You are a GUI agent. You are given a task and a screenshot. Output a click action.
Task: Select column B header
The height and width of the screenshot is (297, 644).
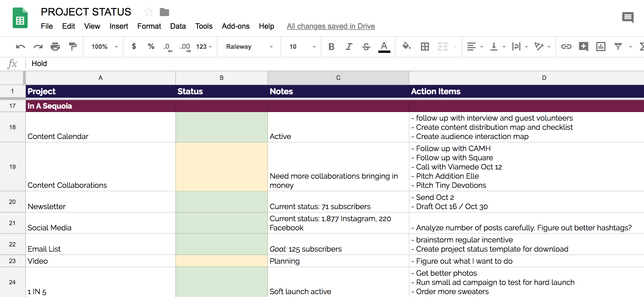222,78
